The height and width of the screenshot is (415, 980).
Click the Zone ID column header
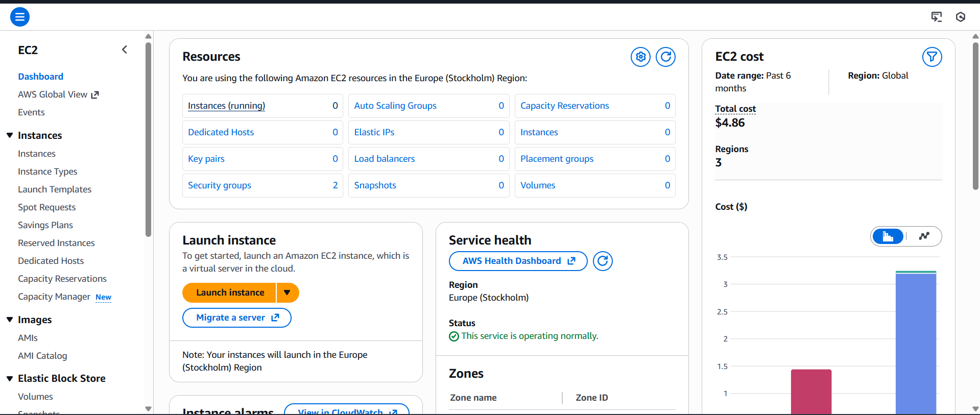(592, 398)
